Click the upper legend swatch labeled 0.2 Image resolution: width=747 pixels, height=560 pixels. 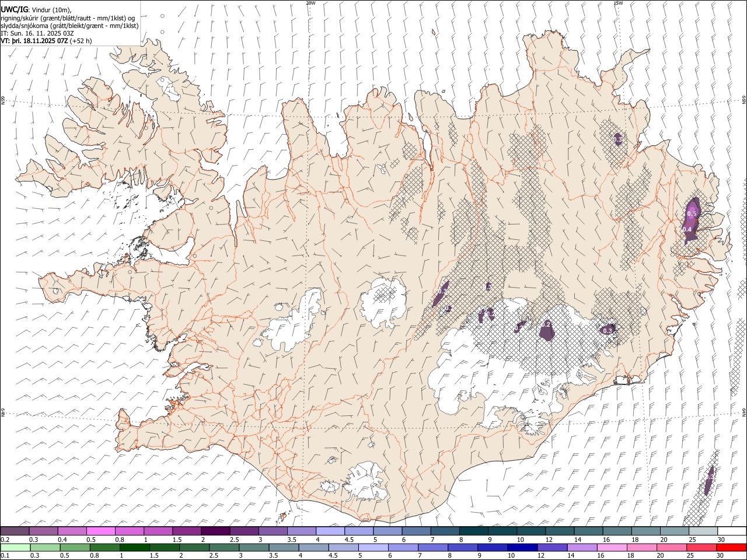click(15, 531)
